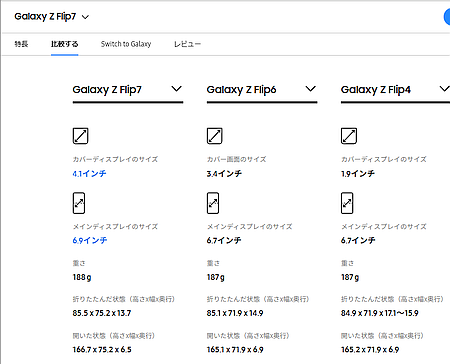Click Flip7's 重さ label
This screenshot has height=364, width=450.
click(79, 263)
